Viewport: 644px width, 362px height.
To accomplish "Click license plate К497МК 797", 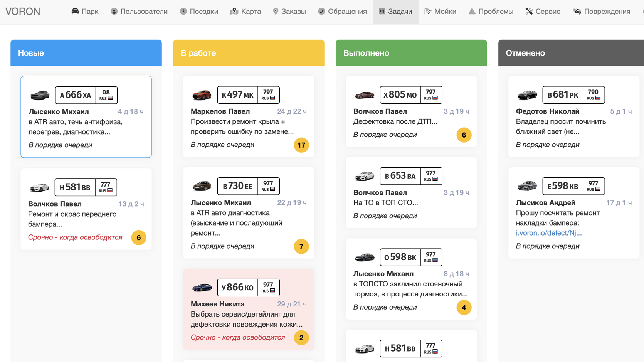I will (x=249, y=95).
